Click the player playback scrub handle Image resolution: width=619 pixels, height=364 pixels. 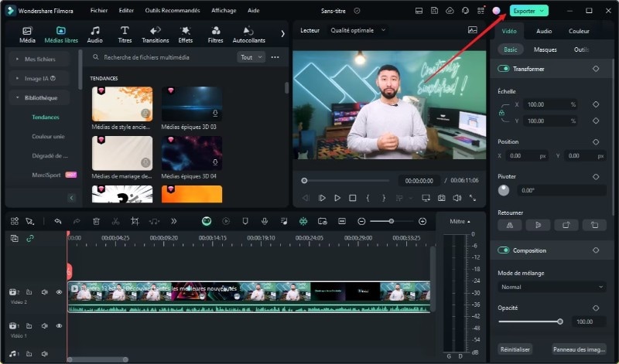click(x=304, y=181)
